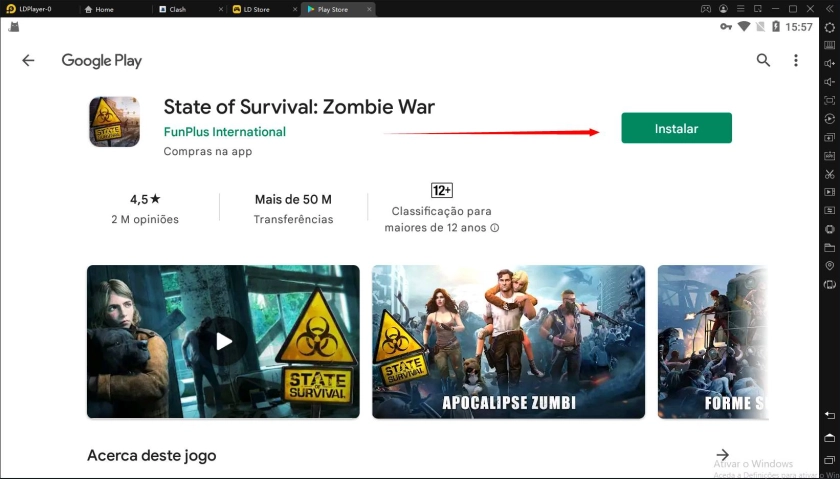Viewport: 840px width, 479px height.
Task: Click the Wi-Fi status icon
Action: click(744, 26)
